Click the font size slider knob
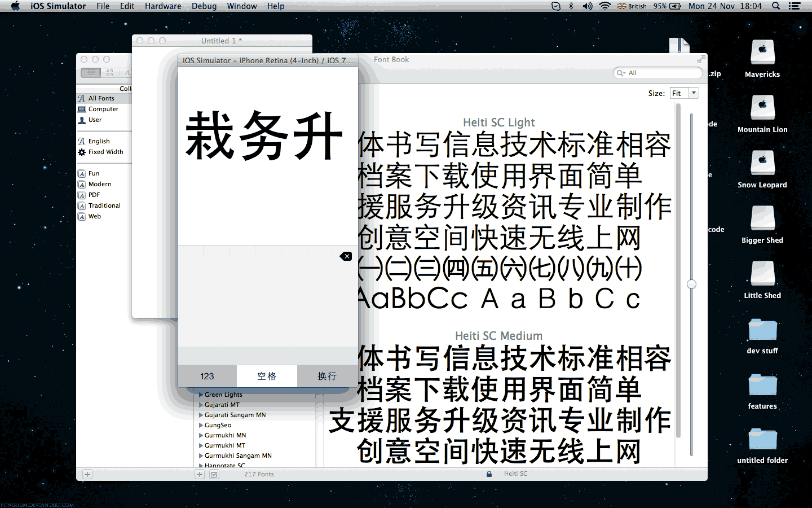812x508 pixels. coord(691,284)
